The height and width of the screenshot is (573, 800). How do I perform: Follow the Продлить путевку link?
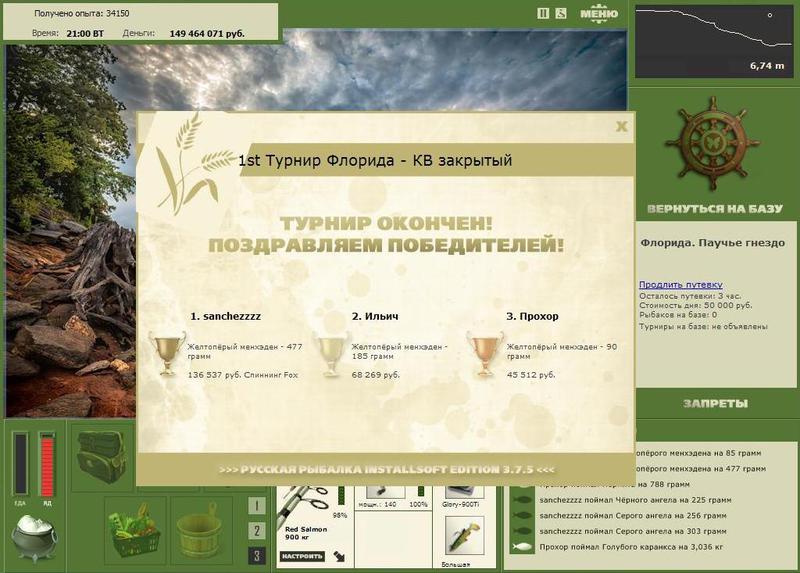(681, 285)
